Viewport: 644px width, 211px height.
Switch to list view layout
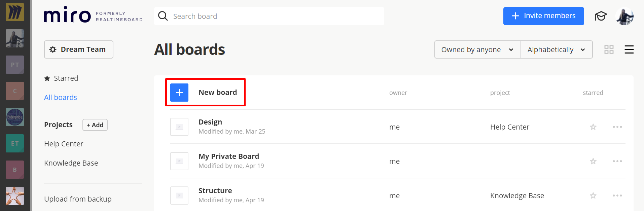click(629, 49)
